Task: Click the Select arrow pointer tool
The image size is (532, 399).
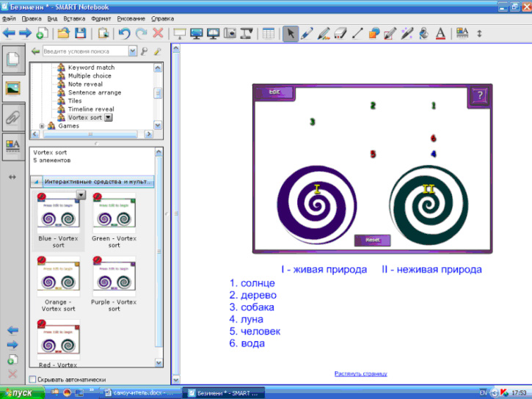Action: 290,33
